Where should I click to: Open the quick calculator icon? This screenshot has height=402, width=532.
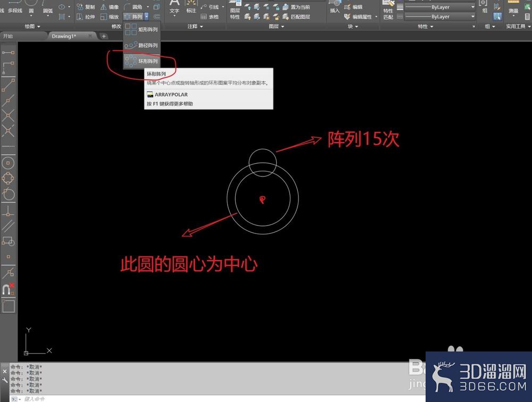[527, 16]
